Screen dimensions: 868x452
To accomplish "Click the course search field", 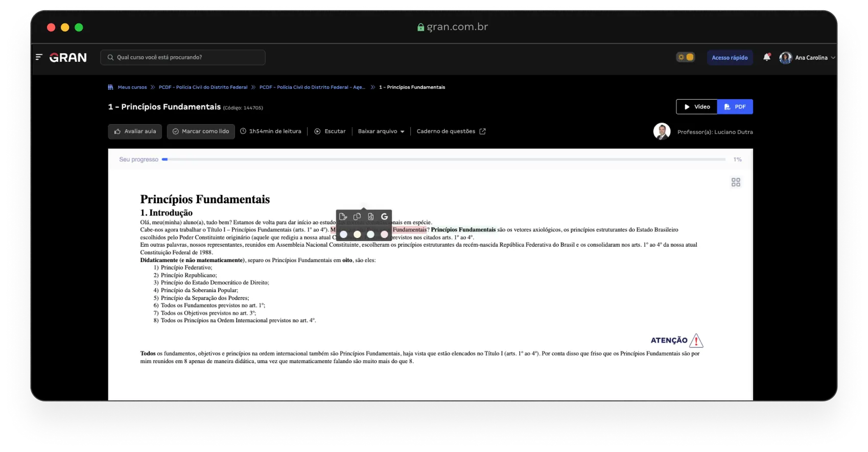I will click(x=183, y=57).
